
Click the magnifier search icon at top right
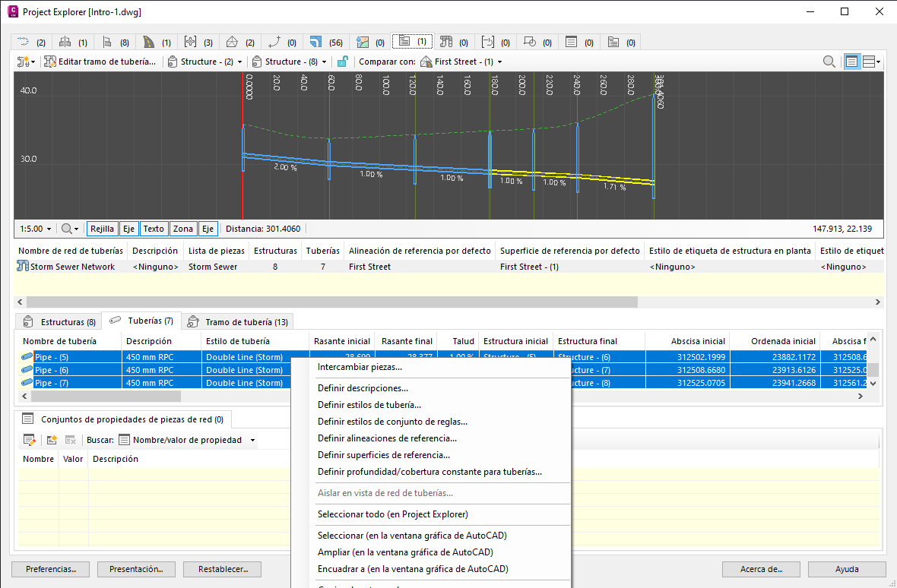pos(829,62)
